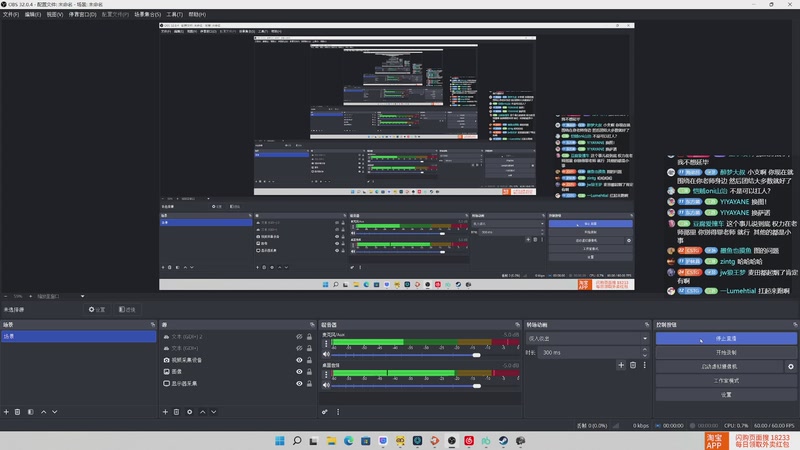Viewport: 800px width, 450px height.
Task: Click 开始录制 to start recording
Action: 726,353
